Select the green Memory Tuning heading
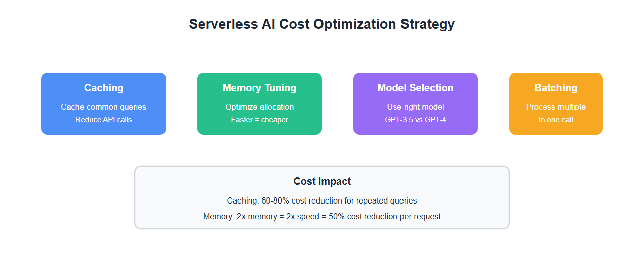 pos(260,88)
